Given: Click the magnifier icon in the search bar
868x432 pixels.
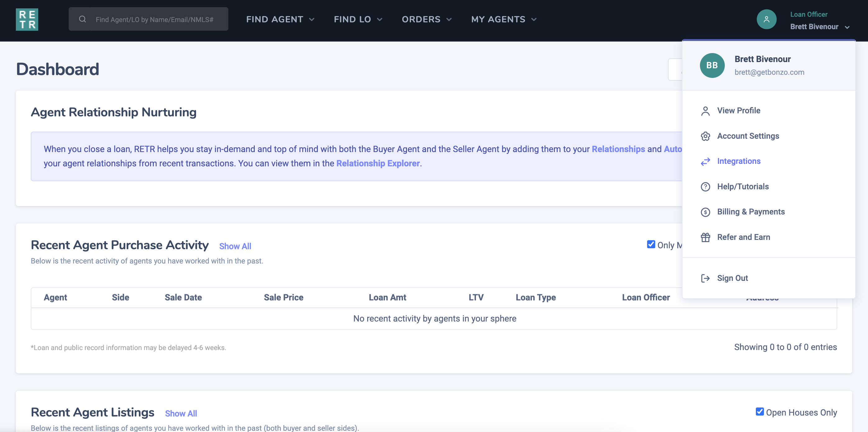Looking at the screenshot, I should click(82, 19).
